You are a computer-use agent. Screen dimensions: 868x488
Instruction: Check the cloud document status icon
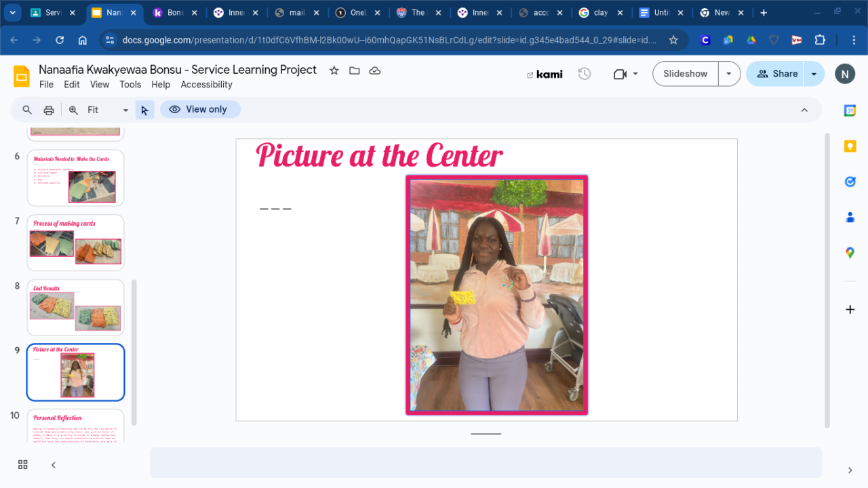point(374,70)
